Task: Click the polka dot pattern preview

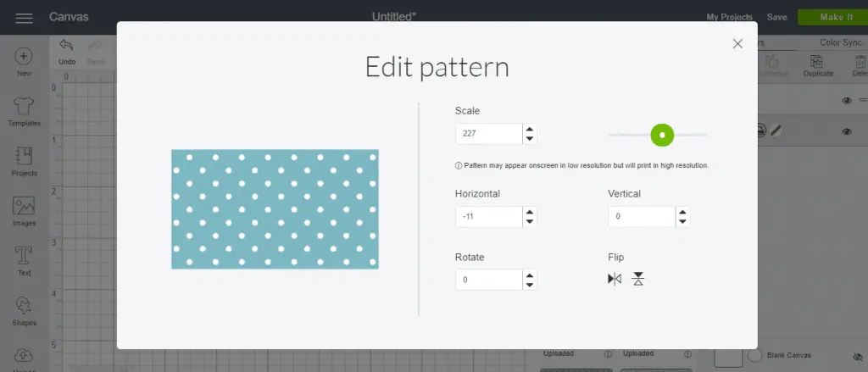Action: 275,209
